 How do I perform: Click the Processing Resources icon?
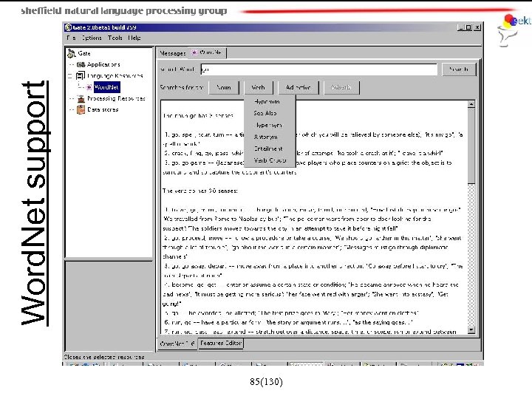[81, 99]
